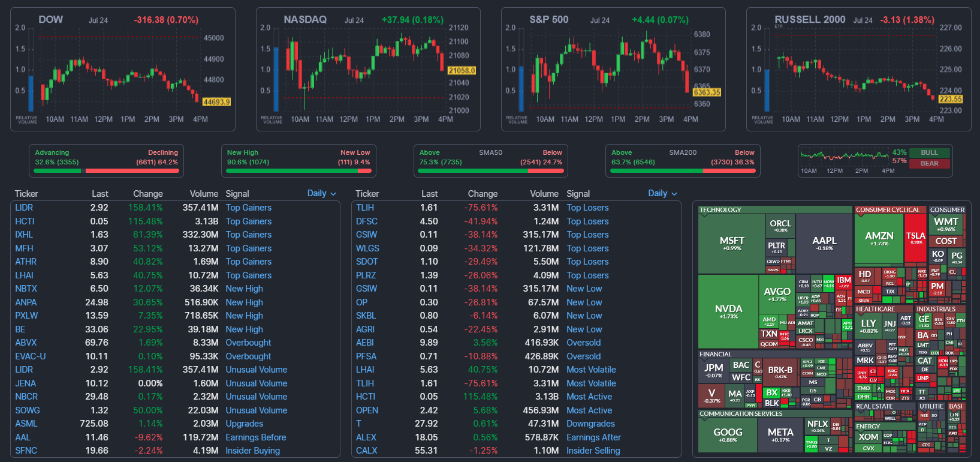Select the AMZN tile in heatmap
This screenshot has height=462, width=980.
[879, 239]
